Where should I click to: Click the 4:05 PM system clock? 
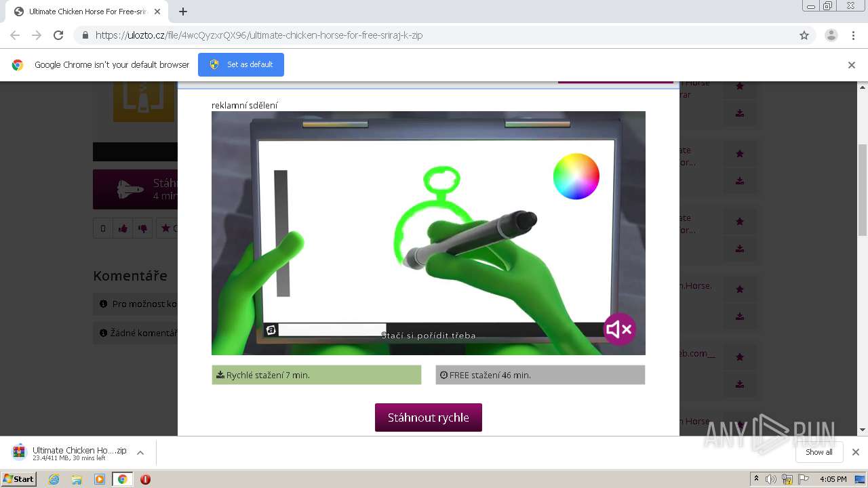(833, 479)
